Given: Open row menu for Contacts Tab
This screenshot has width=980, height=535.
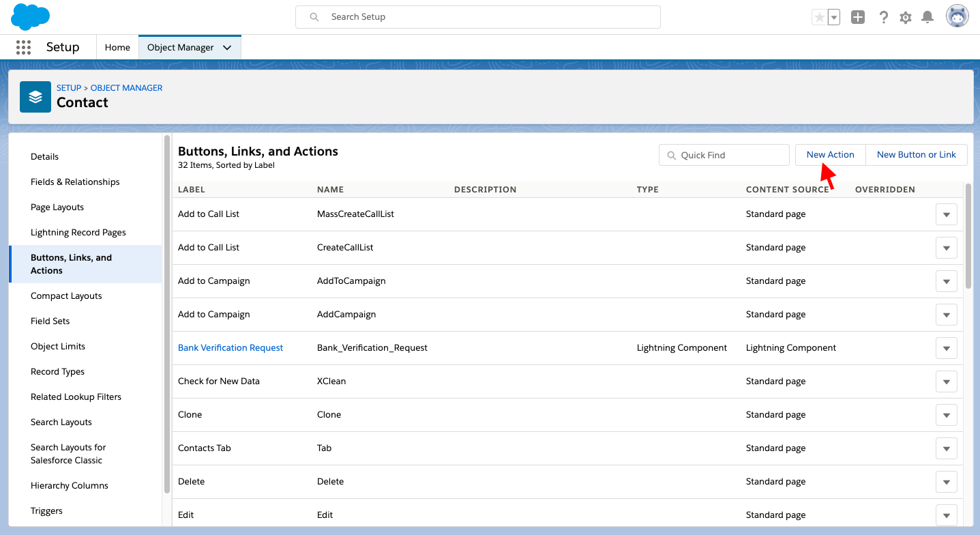Looking at the screenshot, I should pyautogui.click(x=946, y=448).
